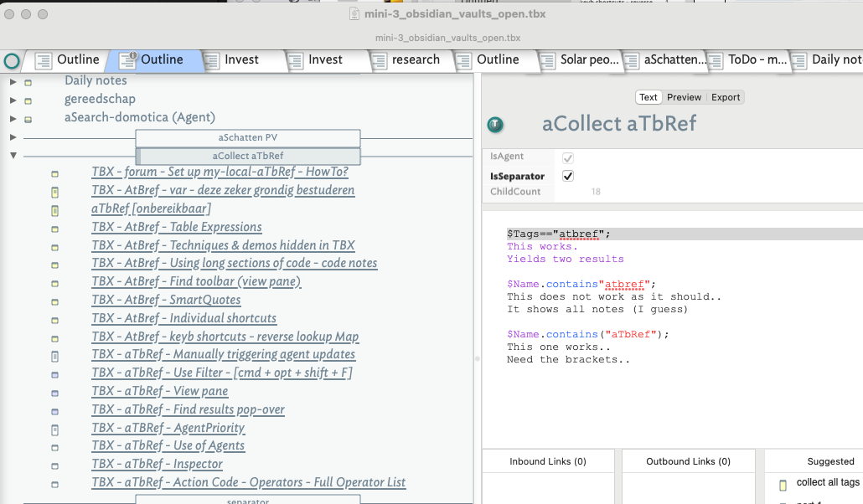Screen dimensions: 863x504
Task: Open the Export view
Action: [726, 97]
